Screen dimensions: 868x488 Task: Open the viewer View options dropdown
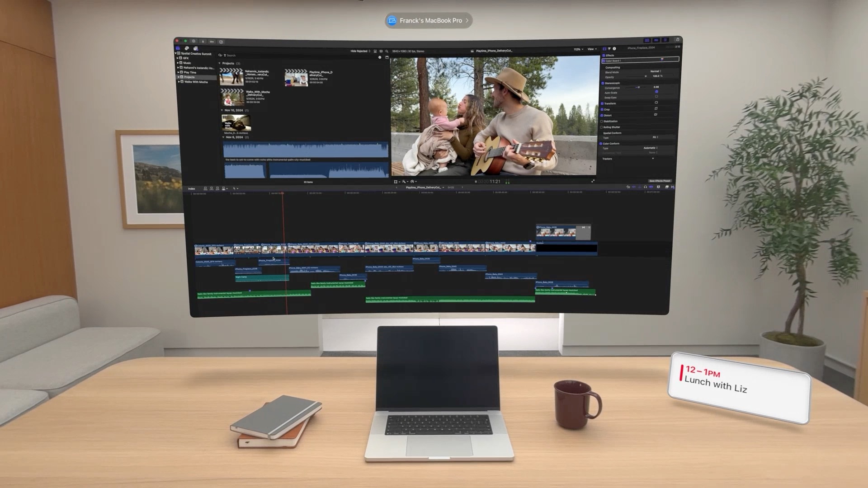[x=592, y=49]
